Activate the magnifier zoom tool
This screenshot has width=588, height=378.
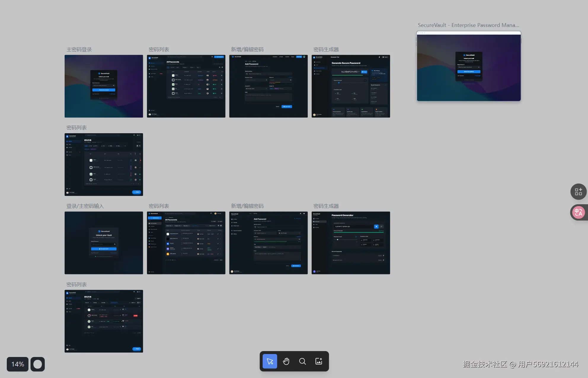[x=302, y=361]
